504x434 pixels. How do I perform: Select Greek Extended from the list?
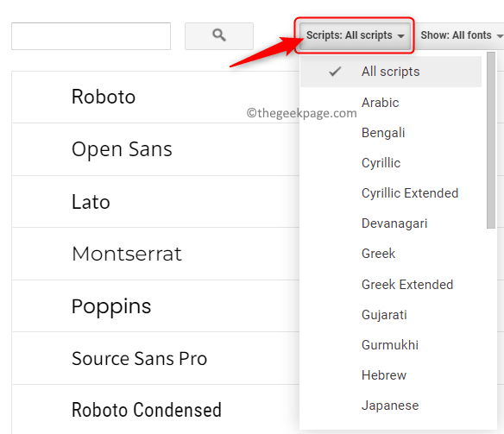[x=391, y=285]
